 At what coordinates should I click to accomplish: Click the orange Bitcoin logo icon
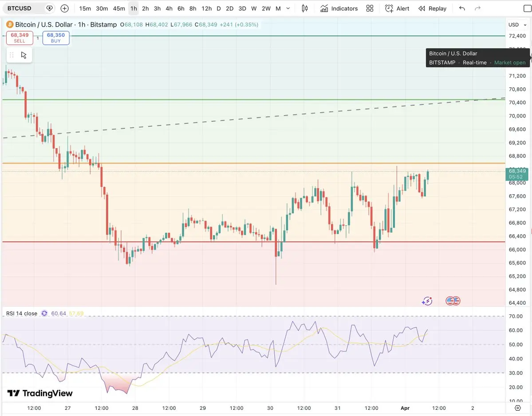pos(10,24)
